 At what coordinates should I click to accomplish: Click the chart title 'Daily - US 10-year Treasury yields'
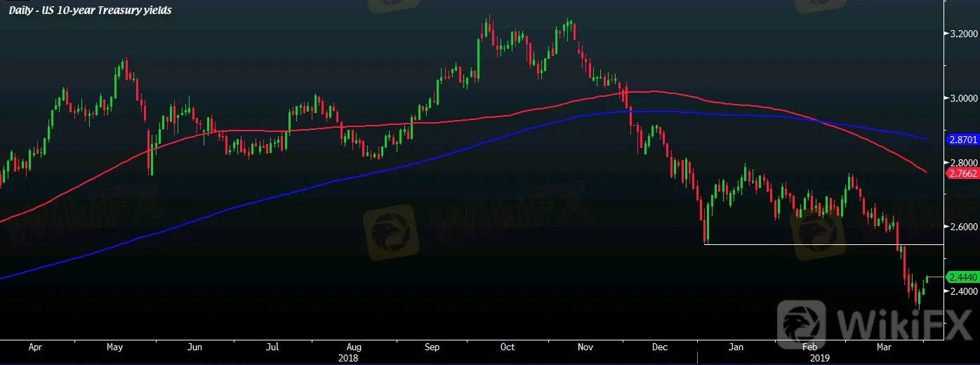(x=90, y=11)
